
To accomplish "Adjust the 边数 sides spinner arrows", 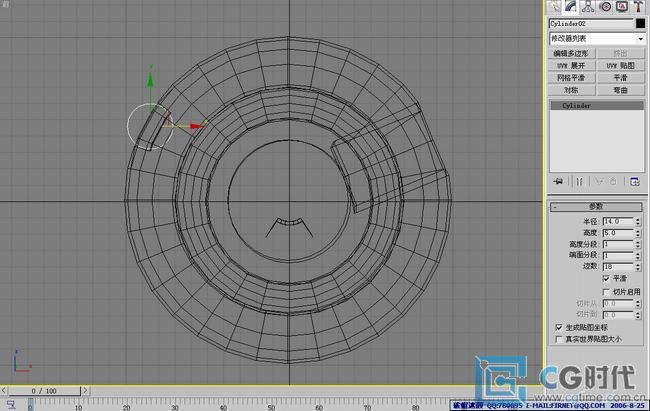I will pyautogui.click(x=638, y=267).
